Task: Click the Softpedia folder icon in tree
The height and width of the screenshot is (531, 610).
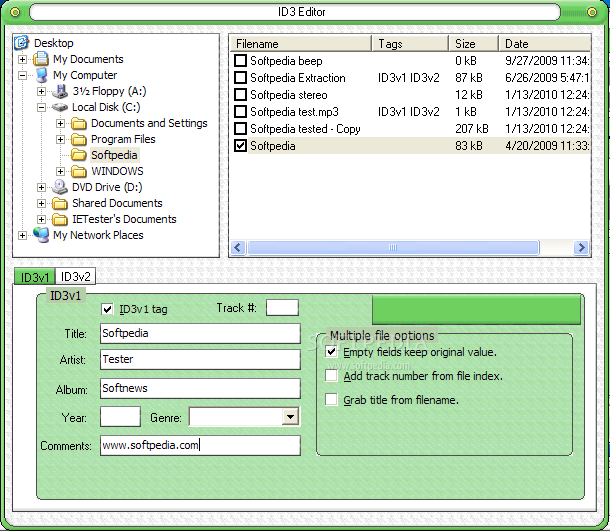Action: [x=79, y=155]
